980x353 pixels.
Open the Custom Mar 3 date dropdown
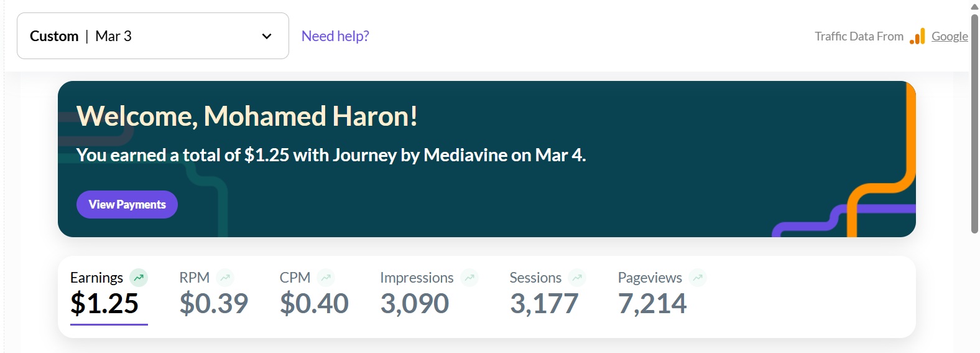[x=152, y=36]
